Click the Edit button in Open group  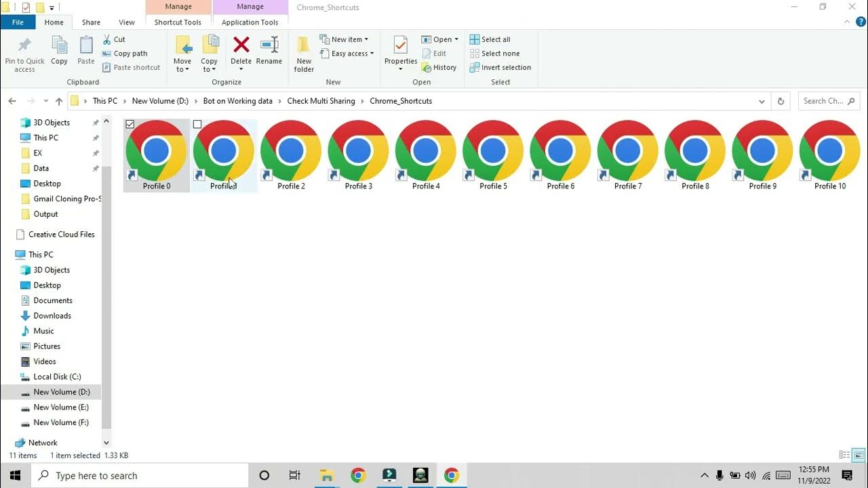tap(434, 54)
